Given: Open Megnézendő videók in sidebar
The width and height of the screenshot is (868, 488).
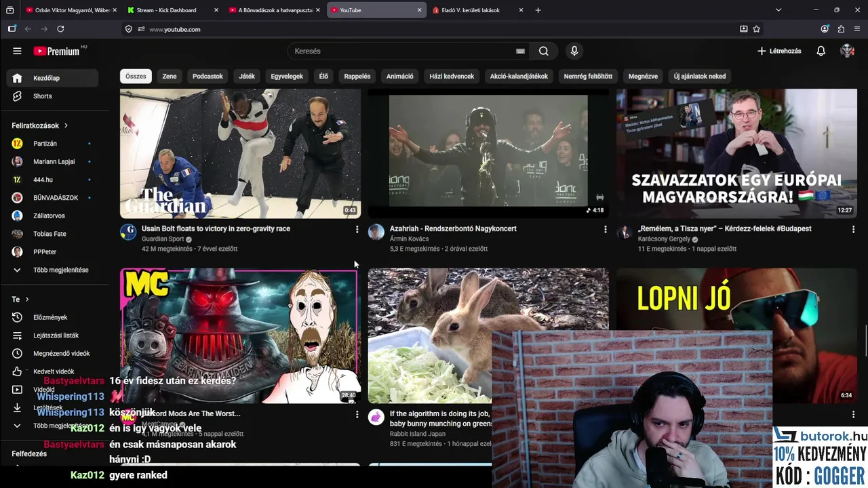Looking at the screenshot, I should click(x=52, y=353).
